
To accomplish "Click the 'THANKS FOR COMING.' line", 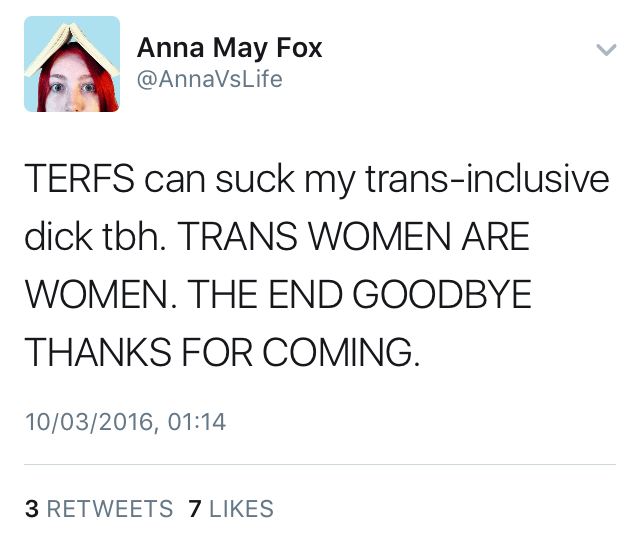I will (x=221, y=351).
